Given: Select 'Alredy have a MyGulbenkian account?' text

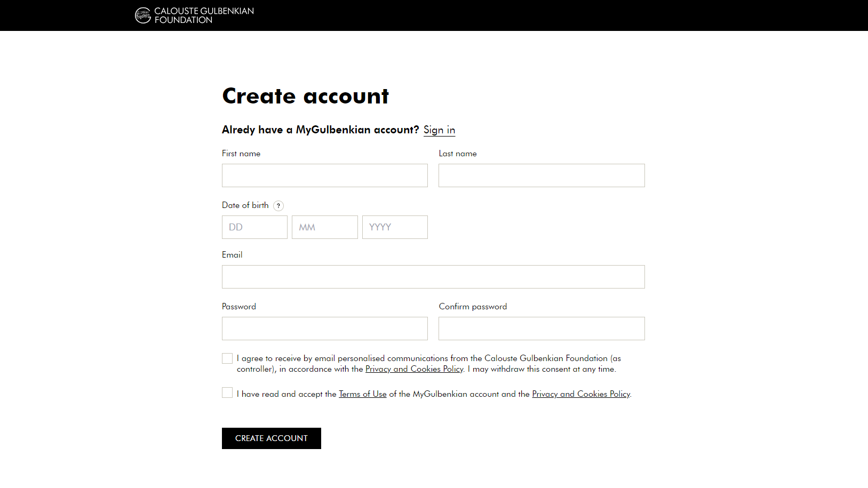Looking at the screenshot, I should pos(321,130).
